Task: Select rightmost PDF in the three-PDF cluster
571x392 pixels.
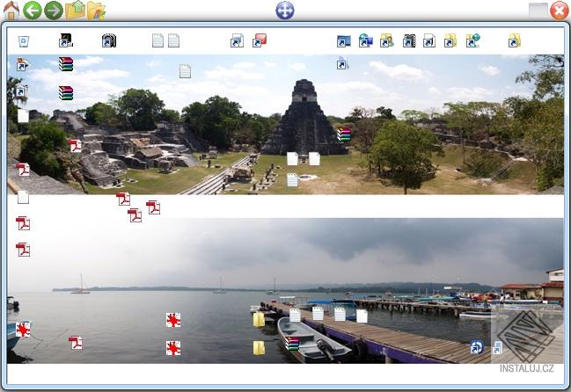Action: [153, 207]
